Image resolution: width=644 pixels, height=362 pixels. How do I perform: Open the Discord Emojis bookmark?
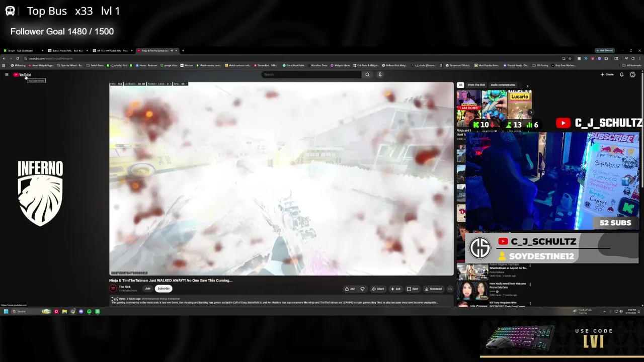(517, 65)
